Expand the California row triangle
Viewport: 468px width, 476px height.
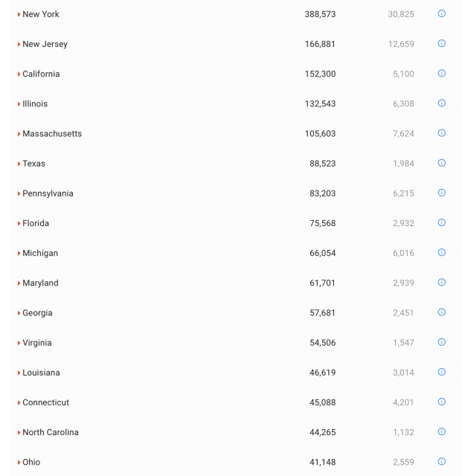coord(19,74)
